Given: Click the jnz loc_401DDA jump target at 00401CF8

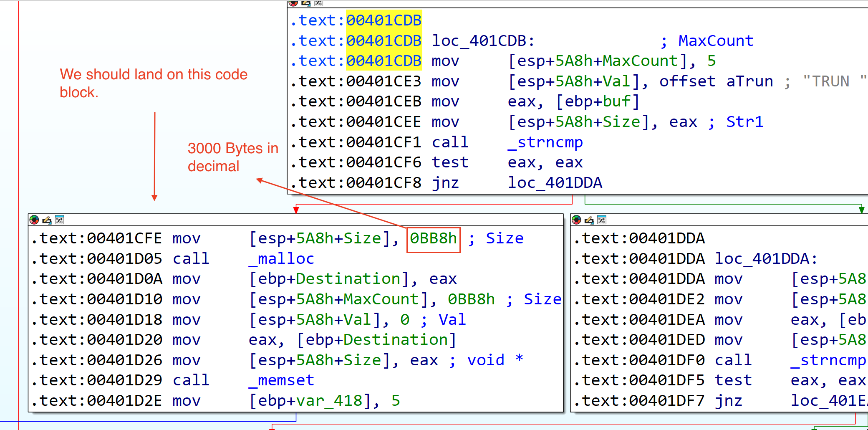Looking at the screenshot, I should (555, 183).
